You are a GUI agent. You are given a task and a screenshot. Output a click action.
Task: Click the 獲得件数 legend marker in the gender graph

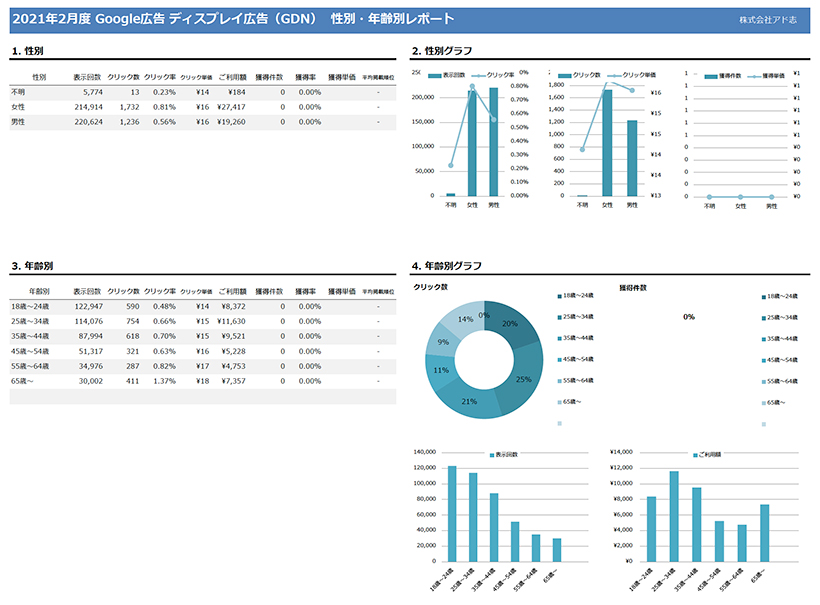[710, 75]
